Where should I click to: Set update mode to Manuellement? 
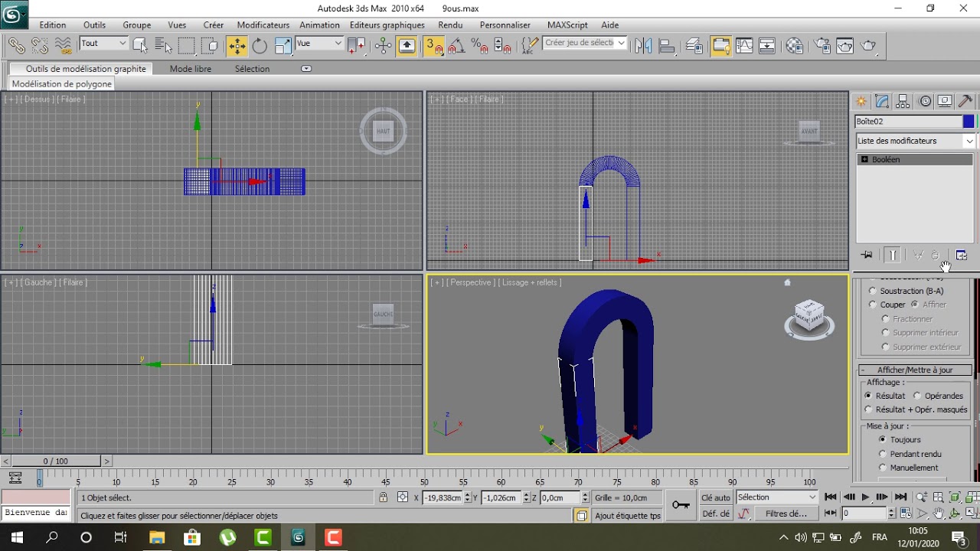(x=883, y=468)
